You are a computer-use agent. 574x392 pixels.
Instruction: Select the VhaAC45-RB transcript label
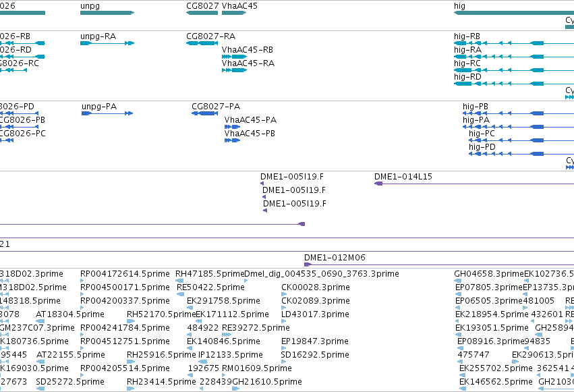[248, 50]
